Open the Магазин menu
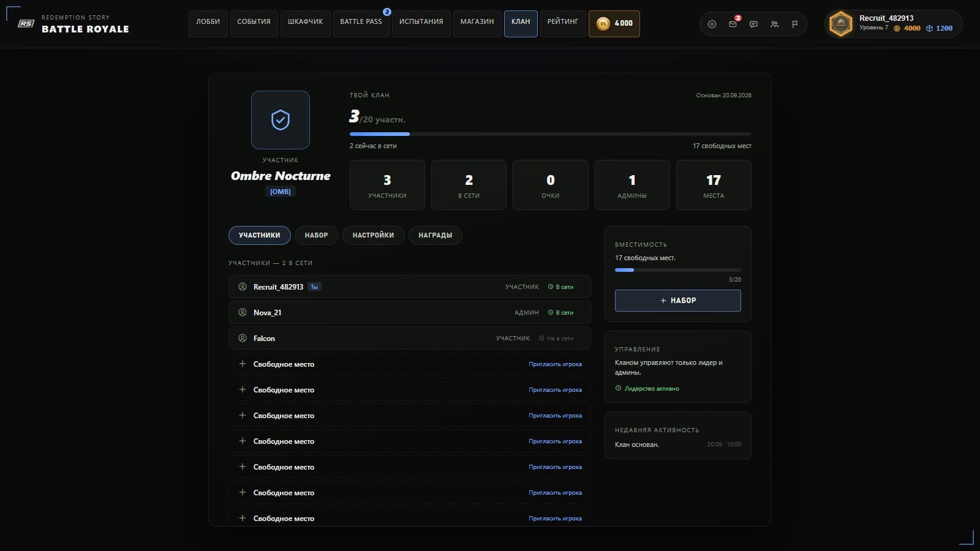This screenshot has height=551, width=980. click(x=477, y=23)
